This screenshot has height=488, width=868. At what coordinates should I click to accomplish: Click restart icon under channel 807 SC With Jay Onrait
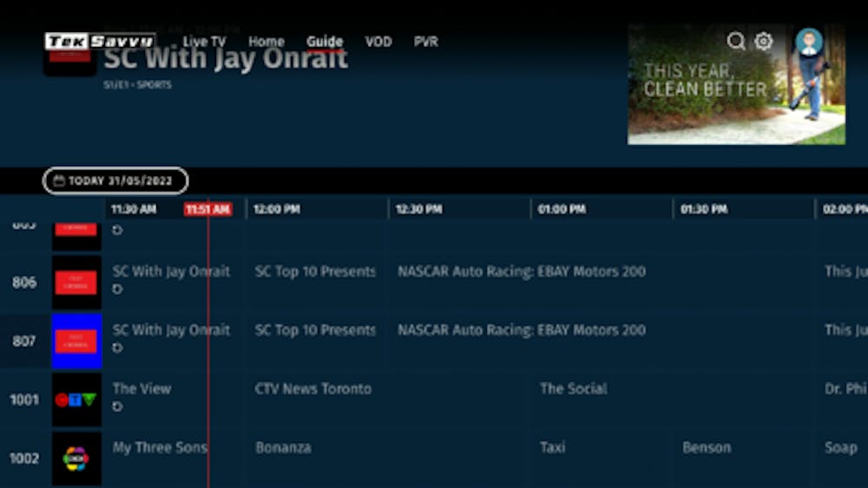pyautogui.click(x=117, y=348)
